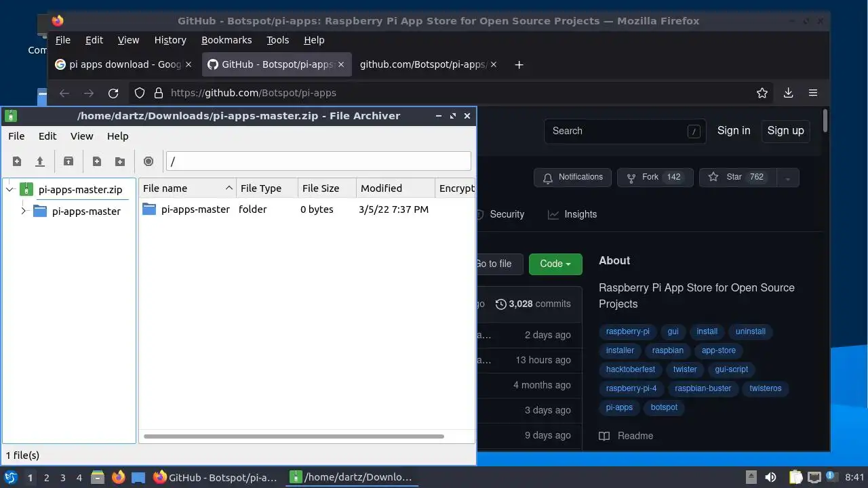Open the 3,028 commits link
This screenshot has width=868, height=488.
533,304
